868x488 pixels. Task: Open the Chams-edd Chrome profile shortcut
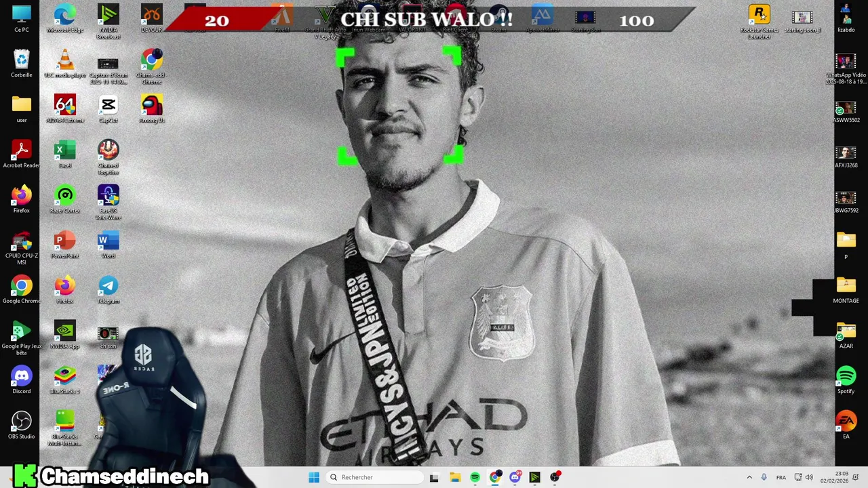(152, 66)
